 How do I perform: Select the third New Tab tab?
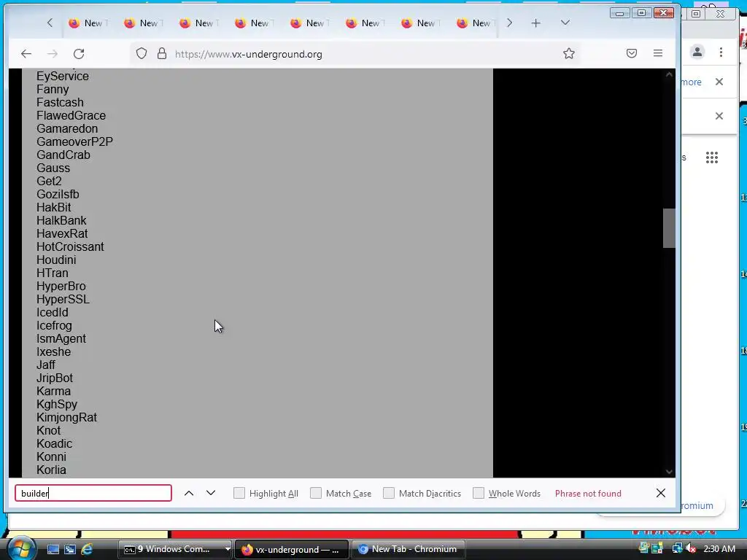click(x=200, y=23)
